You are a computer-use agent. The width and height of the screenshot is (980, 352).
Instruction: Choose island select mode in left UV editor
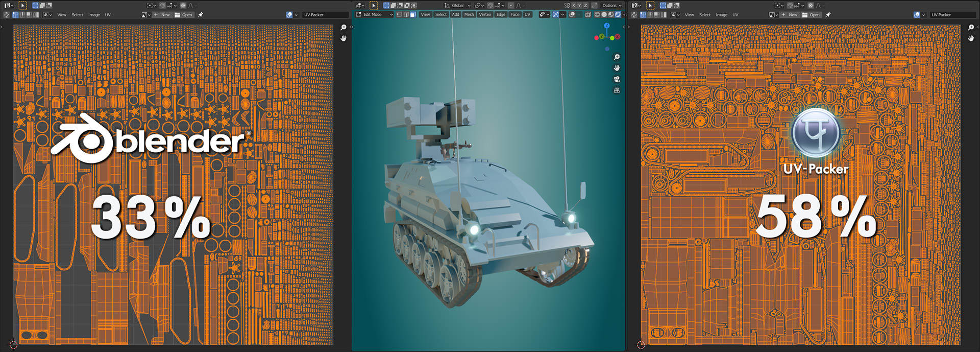pyautogui.click(x=36, y=15)
